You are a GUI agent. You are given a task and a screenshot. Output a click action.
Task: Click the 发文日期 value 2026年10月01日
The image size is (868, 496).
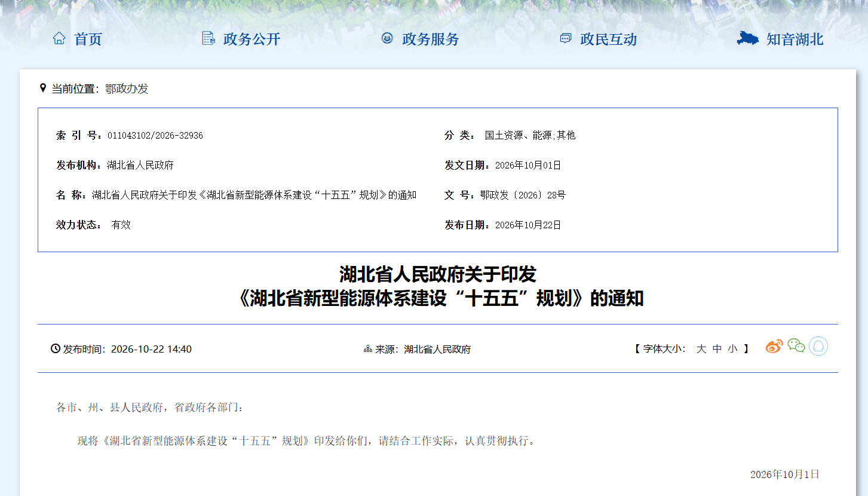pos(528,166)
